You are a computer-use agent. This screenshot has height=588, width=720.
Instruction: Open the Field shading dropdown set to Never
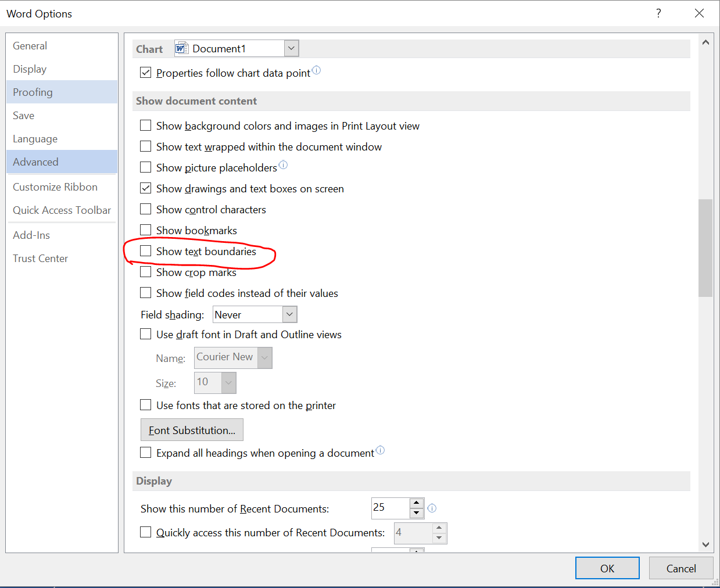[x=289, y=314]
